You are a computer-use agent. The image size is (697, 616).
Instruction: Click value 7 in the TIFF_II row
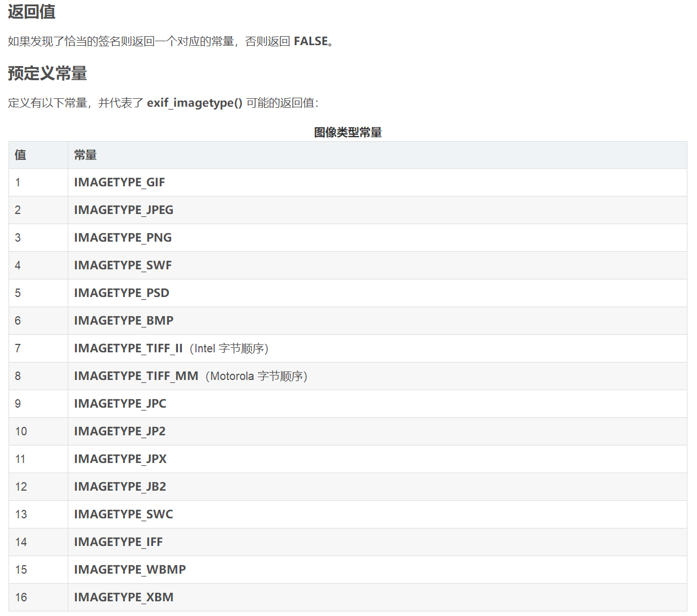point(18,348)
